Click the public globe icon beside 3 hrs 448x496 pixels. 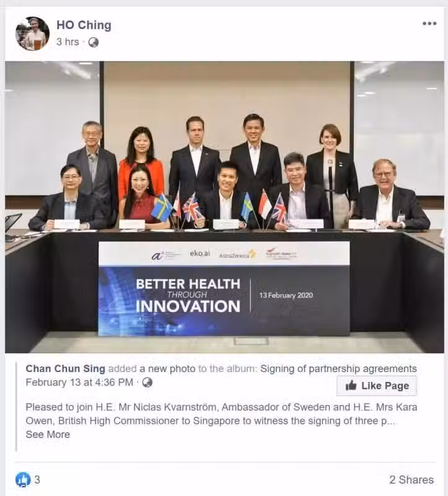click(94, 42)
